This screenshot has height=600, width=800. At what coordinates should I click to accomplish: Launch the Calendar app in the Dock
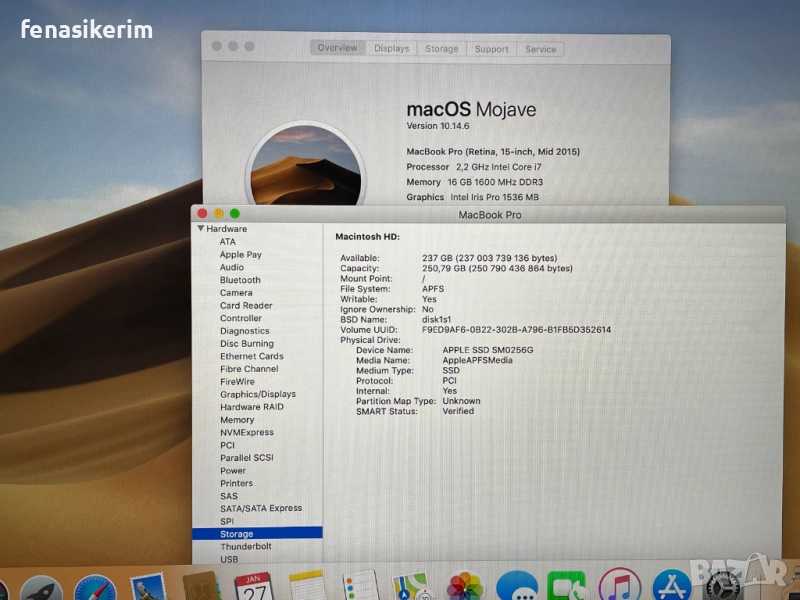[253, 586]
